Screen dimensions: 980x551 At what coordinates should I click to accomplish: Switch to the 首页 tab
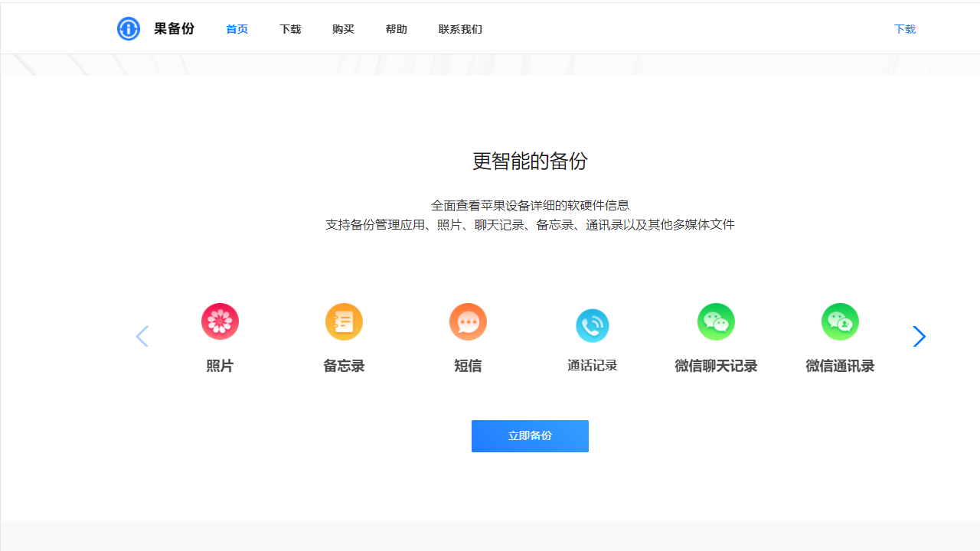tap(237, 29)
